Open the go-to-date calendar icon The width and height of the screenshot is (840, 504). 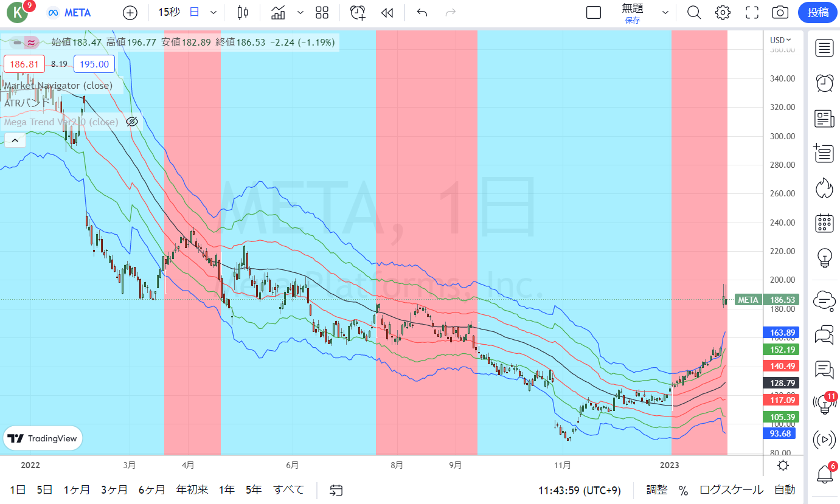coord(336,490)
